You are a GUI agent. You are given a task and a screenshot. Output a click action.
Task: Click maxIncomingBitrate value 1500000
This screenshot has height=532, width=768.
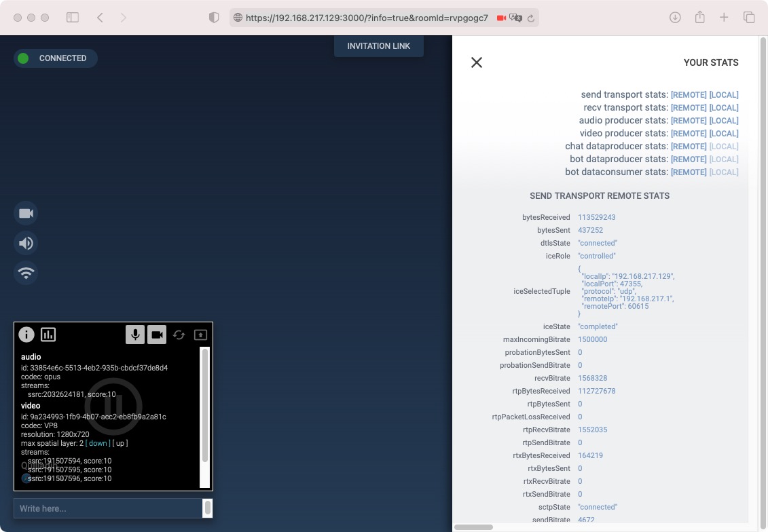coord(592,340)
